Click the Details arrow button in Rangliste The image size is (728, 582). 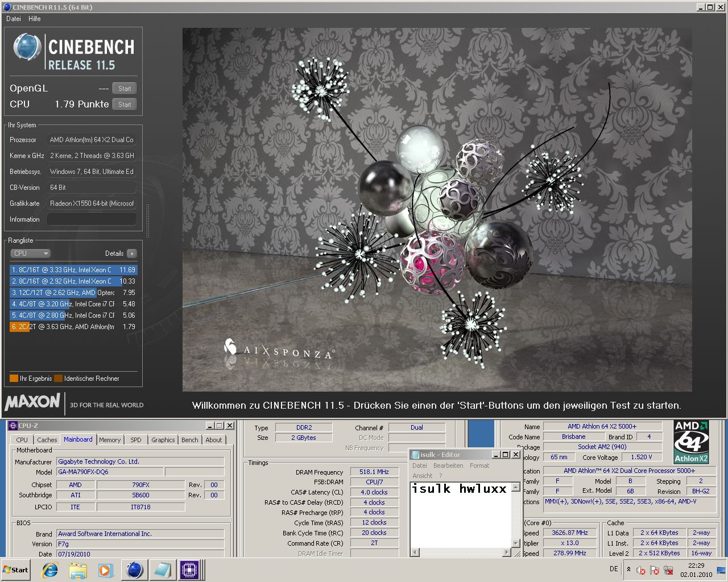coord(131,253)
